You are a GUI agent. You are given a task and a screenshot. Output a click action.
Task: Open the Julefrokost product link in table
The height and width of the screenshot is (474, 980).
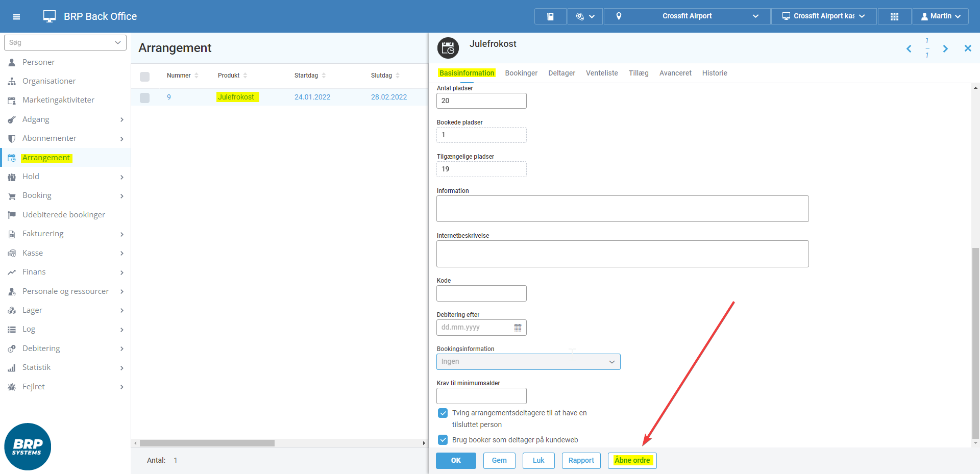point(236,97)
